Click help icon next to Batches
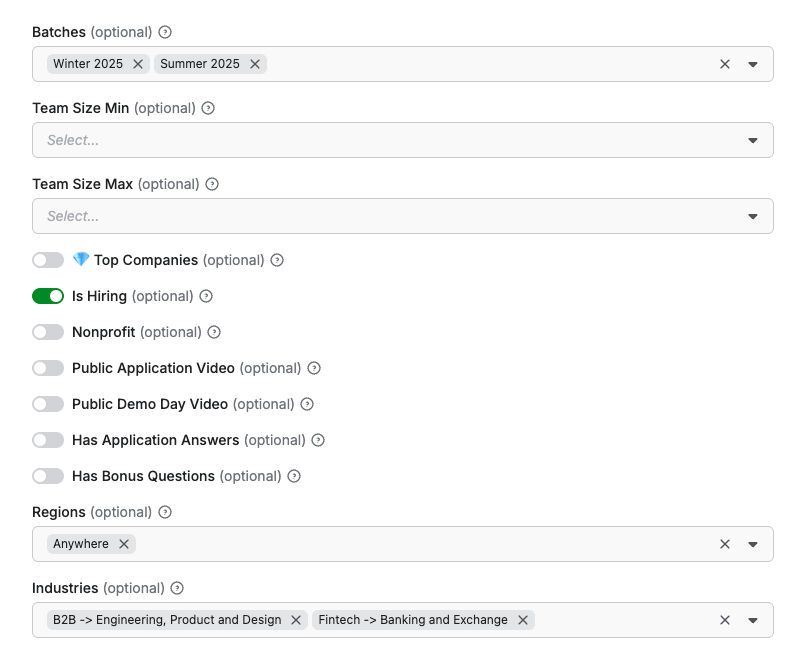This screenshot has width=796, height=653. 165,32
